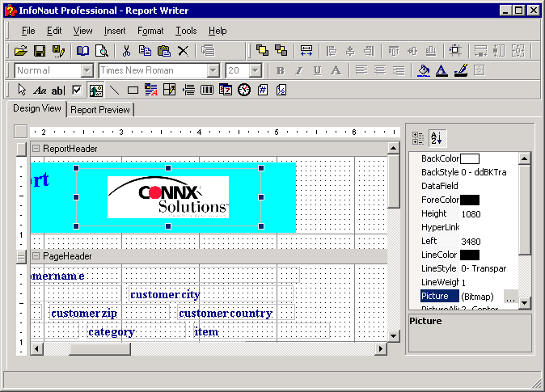Open the Tools menu
The height and width of the screenshot is (392, 545).
tap(186, 31)
